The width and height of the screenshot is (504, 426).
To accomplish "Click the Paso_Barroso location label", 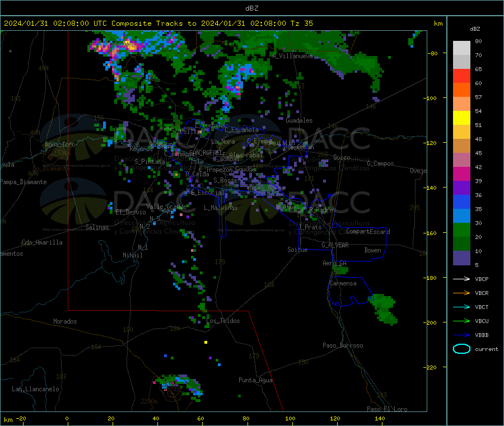I will (x=343, y=345).
